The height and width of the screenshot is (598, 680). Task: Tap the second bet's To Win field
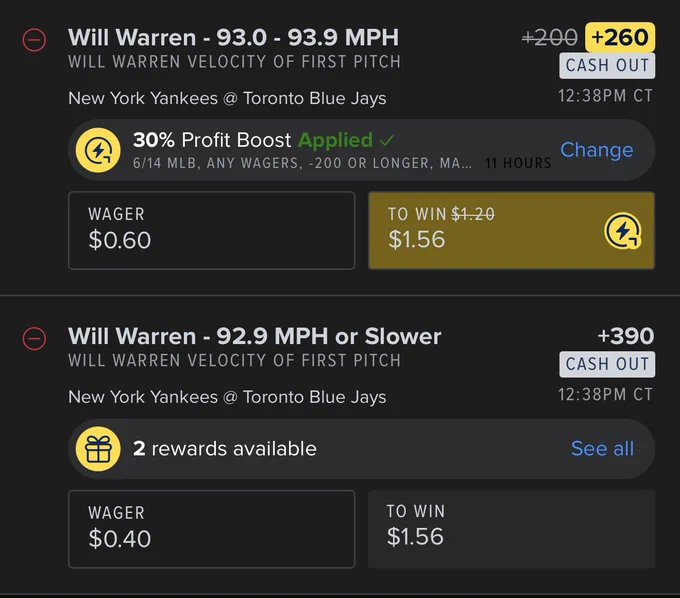511,529
